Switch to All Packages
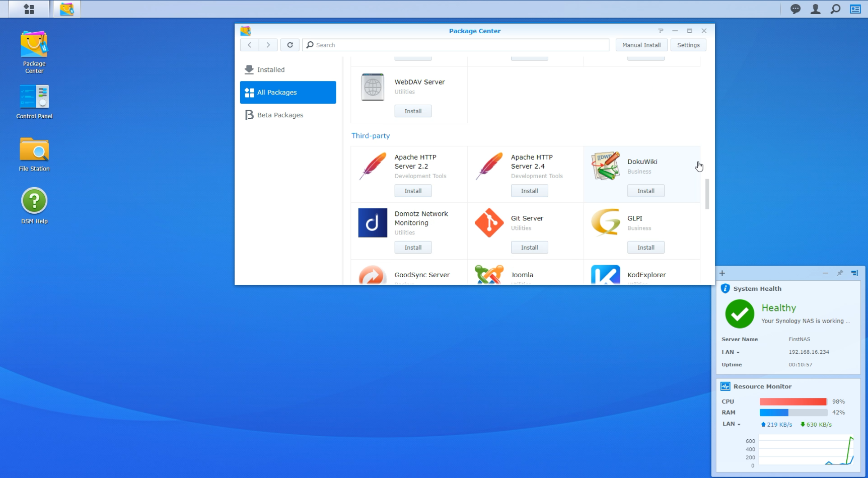This screenshot has height=478, width=868. pos(288,93)
